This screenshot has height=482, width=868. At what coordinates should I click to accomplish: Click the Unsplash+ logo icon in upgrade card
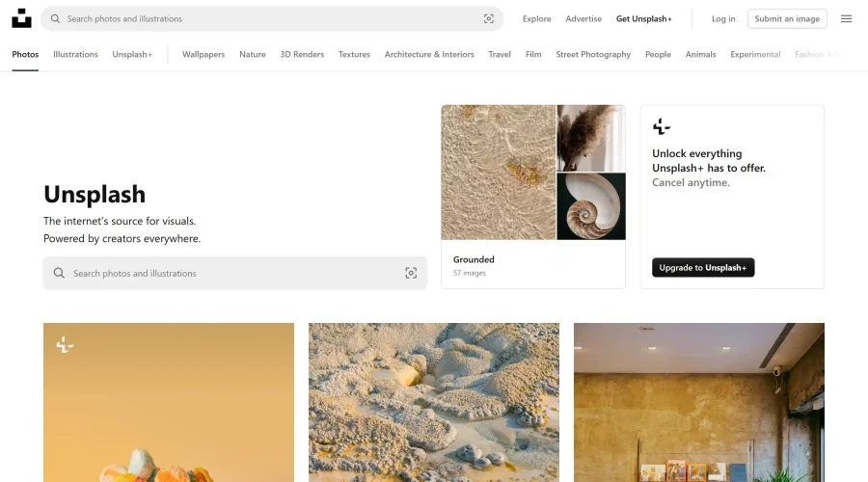coord(661,126)
